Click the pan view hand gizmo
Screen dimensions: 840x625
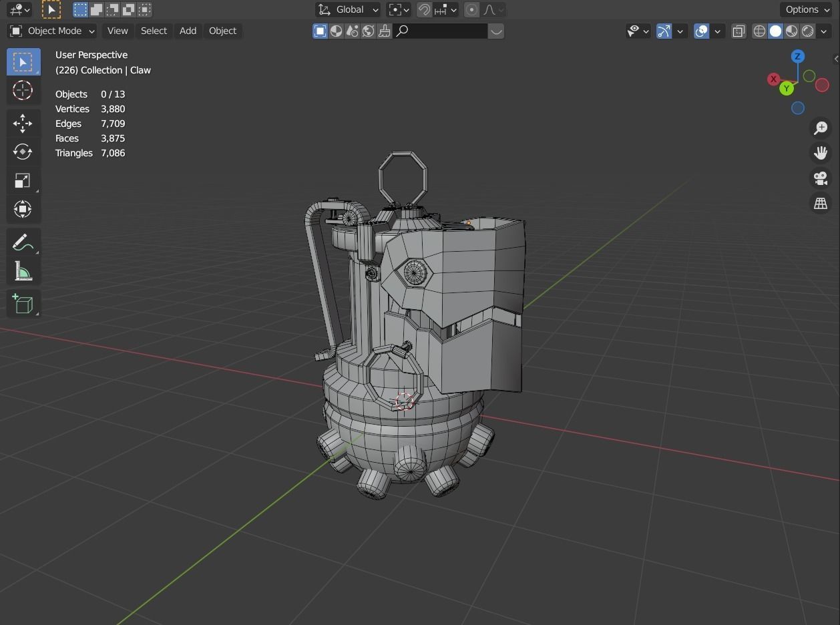click(x=821, y=153)
